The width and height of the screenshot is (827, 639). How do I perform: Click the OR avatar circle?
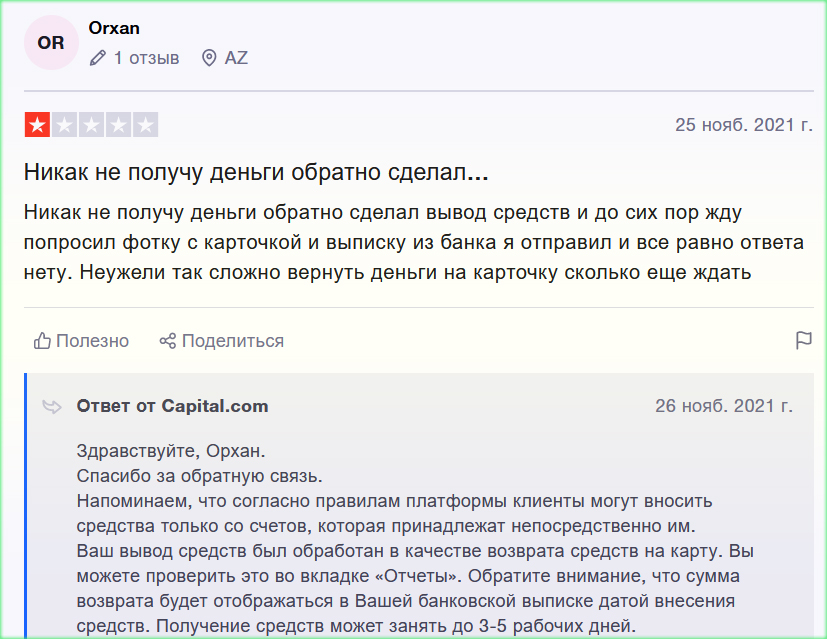[x=50, y=42]
